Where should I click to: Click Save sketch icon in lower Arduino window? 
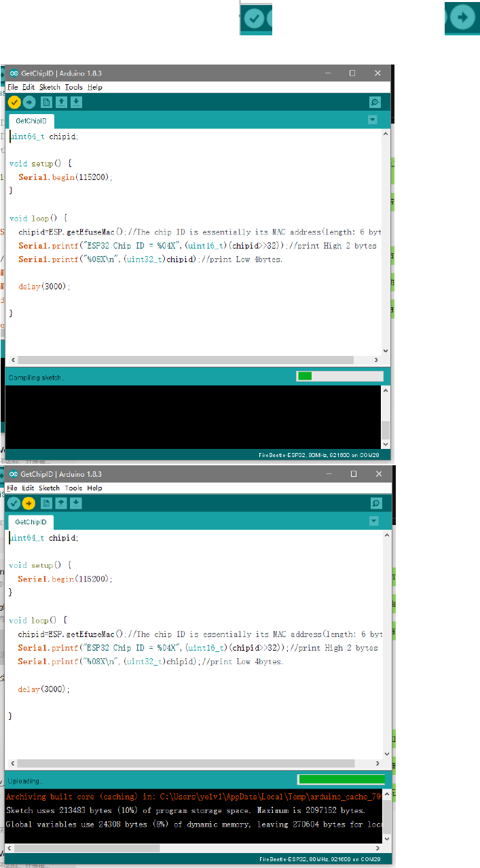(x=76, y=503)
